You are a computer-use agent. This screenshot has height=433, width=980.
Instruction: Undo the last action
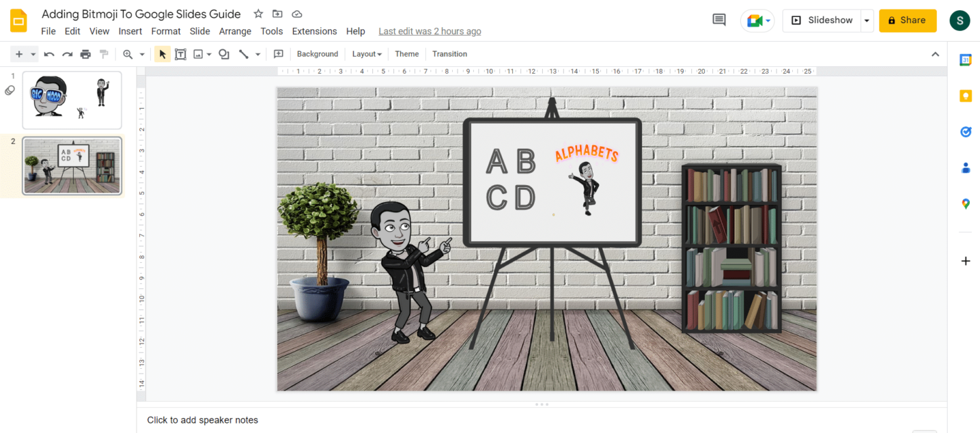click(x=49, y=54)
